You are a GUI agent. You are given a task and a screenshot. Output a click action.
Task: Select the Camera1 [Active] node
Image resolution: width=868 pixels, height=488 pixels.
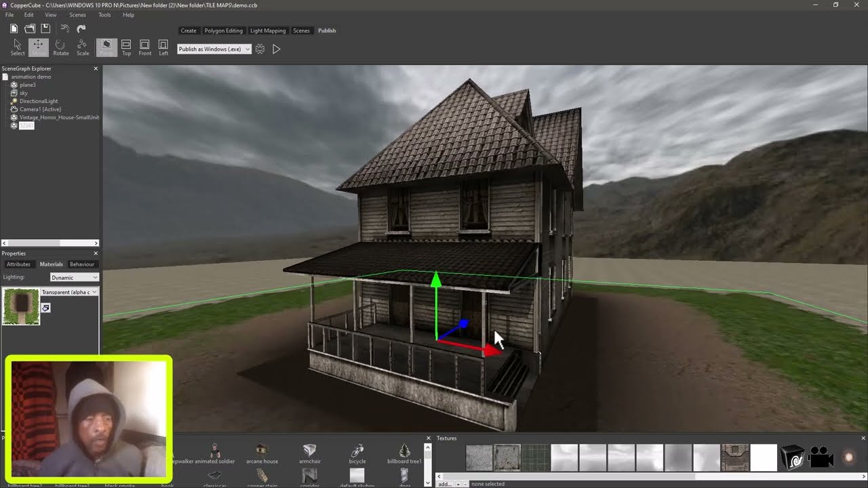(x=40, y=109)
